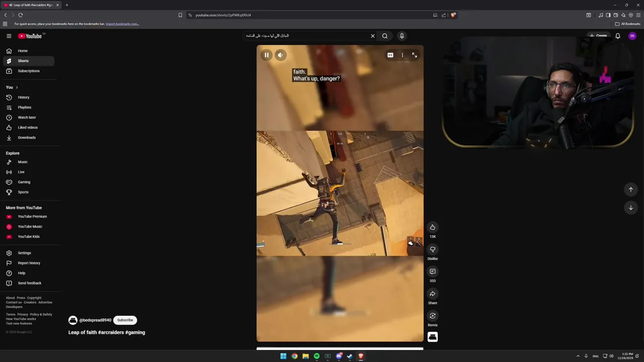Show hidden system tray icons
This screenshot has width=644, height=362.
click(x=578, y=356)
